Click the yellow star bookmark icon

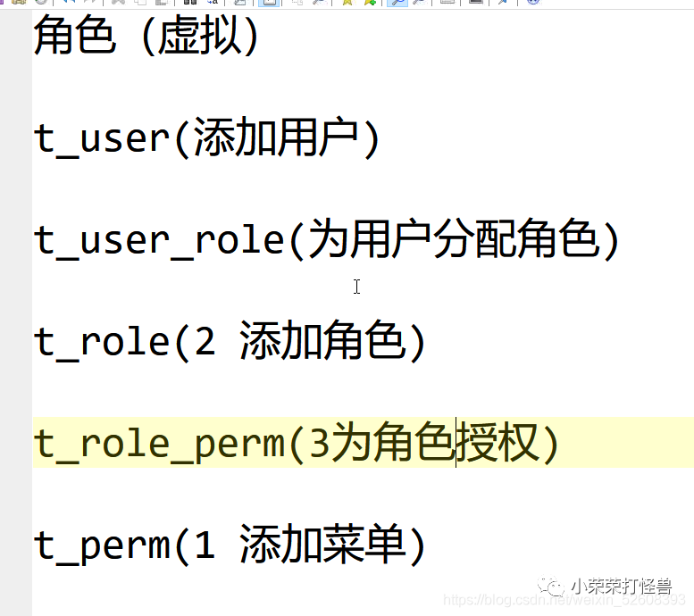[x=347, y=2]
